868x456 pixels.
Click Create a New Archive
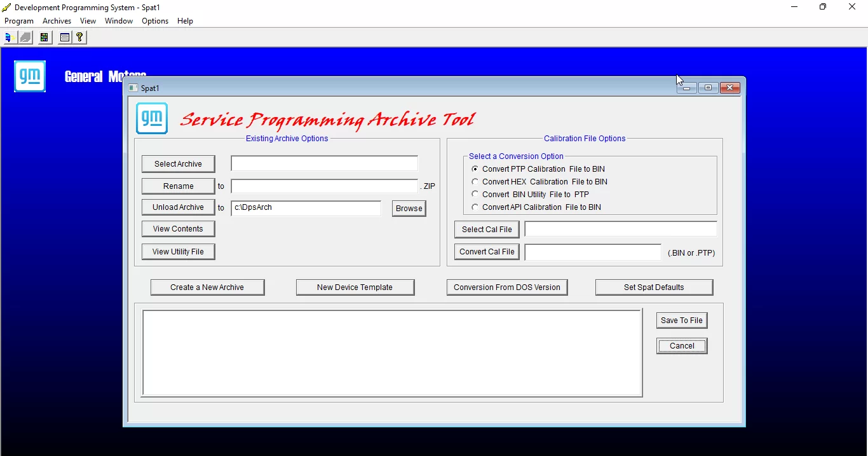click(207, 287)
